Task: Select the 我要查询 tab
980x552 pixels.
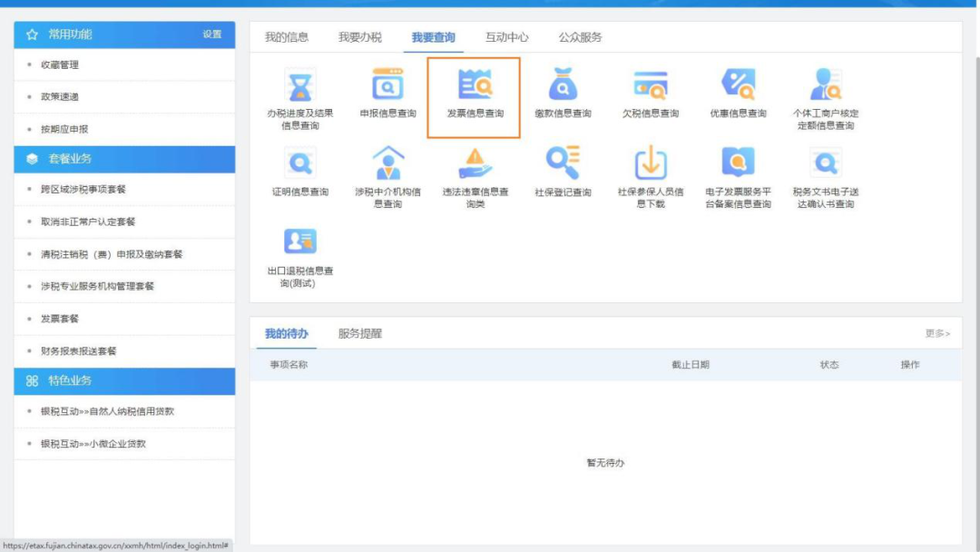Action: [x=433, y=37]
